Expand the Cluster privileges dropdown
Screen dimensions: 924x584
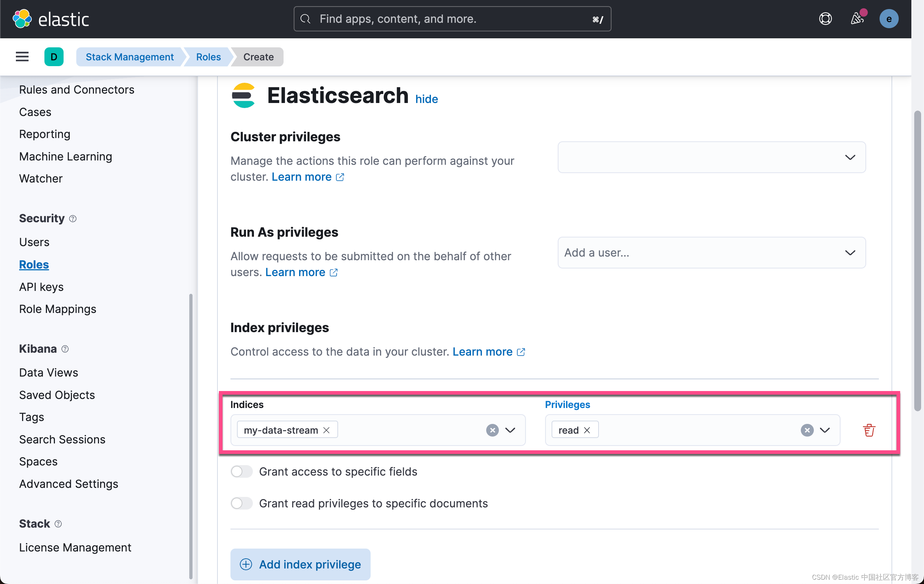[x=850, y=157]
